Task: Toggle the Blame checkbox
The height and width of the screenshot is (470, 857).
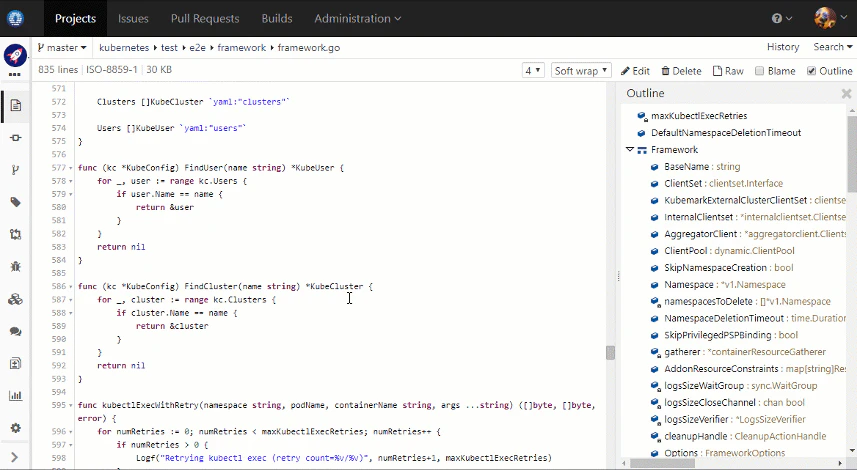Action: [759, 70]
